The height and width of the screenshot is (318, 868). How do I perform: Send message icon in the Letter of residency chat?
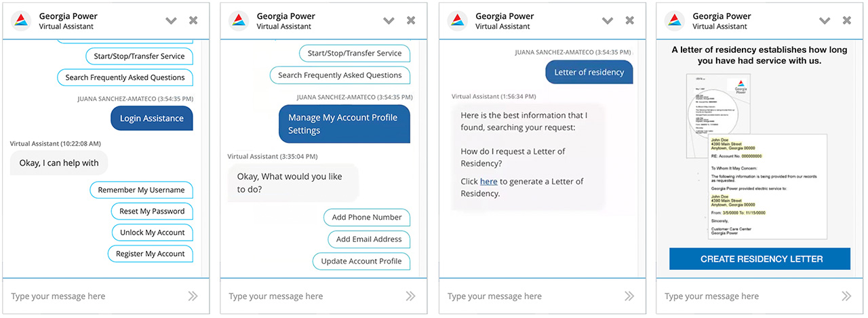point(629,296)
